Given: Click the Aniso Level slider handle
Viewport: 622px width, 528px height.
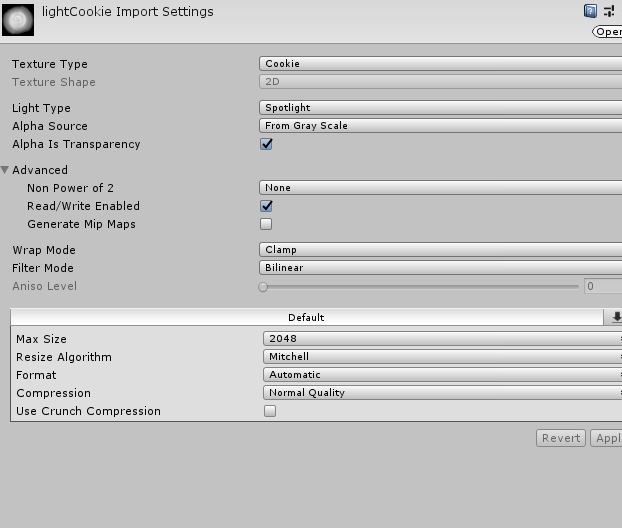Looking at the screenshot, I should (x=263, y=287).
